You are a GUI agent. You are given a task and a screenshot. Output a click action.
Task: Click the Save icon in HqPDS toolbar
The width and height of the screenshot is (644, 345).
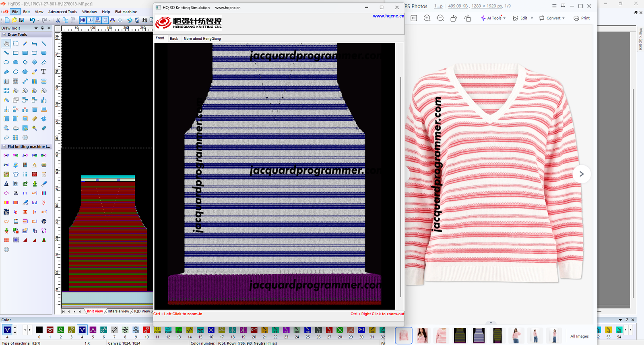[22, 20]
